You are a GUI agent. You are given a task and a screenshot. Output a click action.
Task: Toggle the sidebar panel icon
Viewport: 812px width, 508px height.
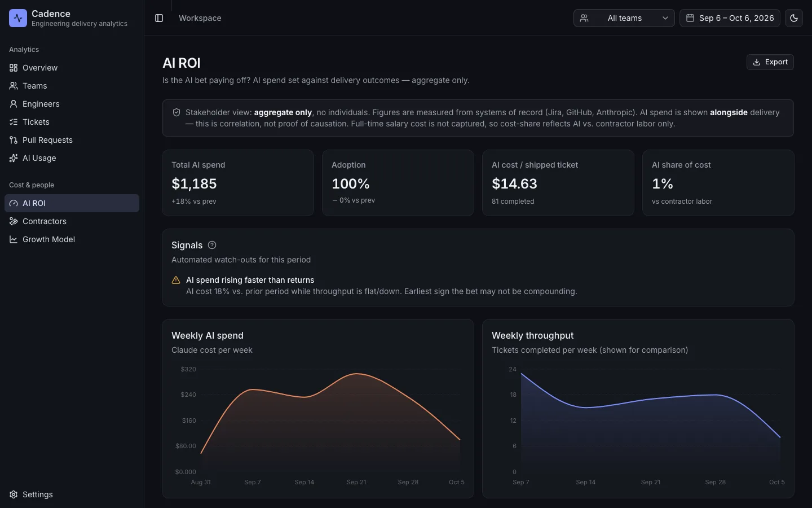point(159,18)
